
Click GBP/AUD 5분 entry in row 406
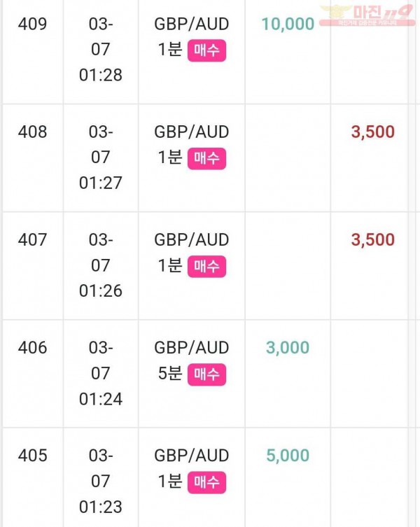[x=192, y=362]
